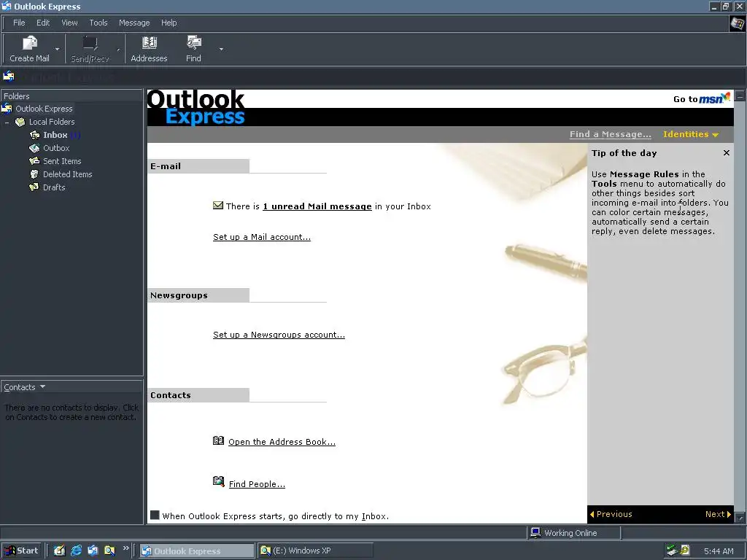Viewport: 747px width, 560px height.
Task: Click Safely Remove Hardware tray icon
Action: (672, 551)
